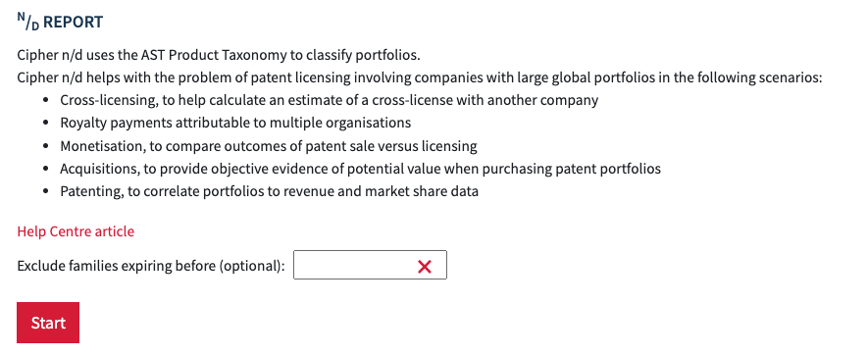868x356 pixels.
Task: Select the Royalty payments bullet text
Action: pyautogui.click(x=235, y=123)
